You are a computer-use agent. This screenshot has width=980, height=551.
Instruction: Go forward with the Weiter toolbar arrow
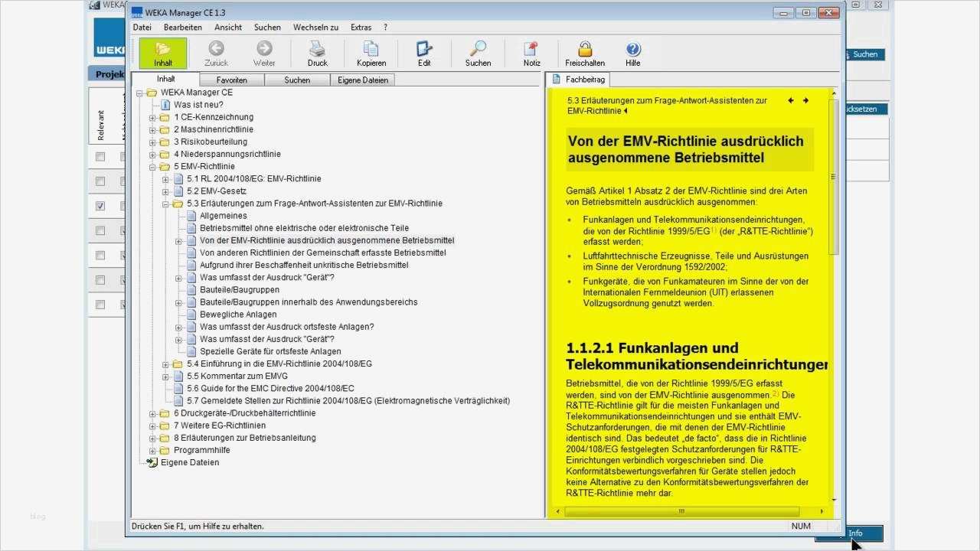[264, 50]
